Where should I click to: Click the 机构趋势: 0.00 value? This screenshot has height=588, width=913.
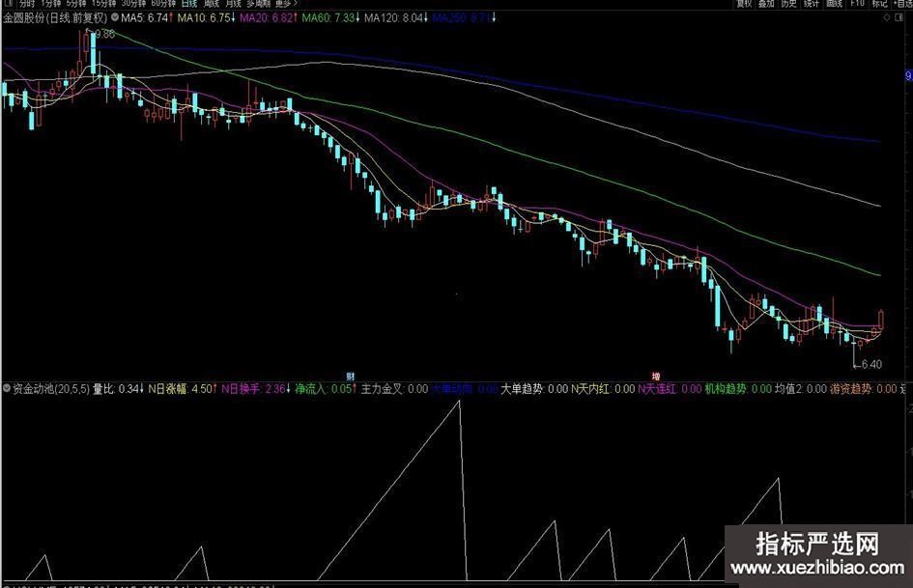pyautogui.click(x=738, y=389)
